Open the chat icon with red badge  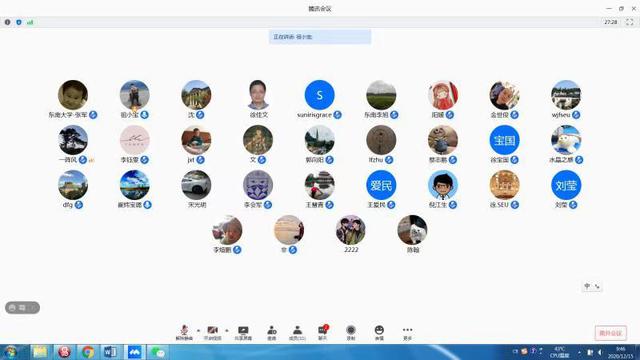[323, 333]
